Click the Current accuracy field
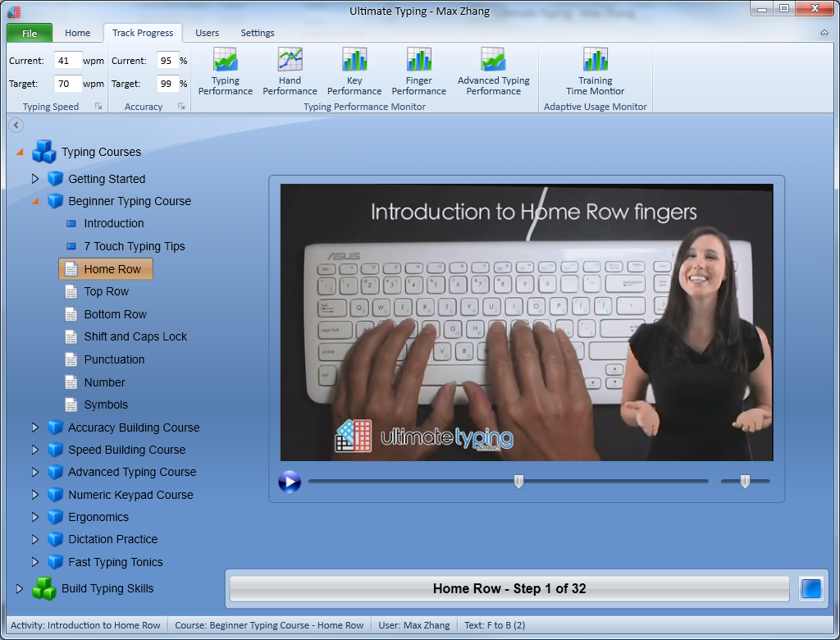The height and width of the screenshot is (640, 840). point(167,61)
